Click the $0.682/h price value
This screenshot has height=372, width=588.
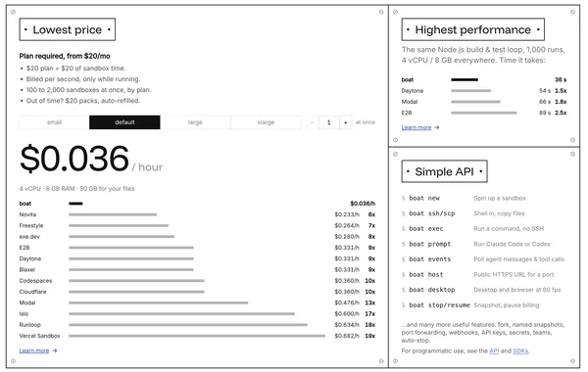(347, 336)
